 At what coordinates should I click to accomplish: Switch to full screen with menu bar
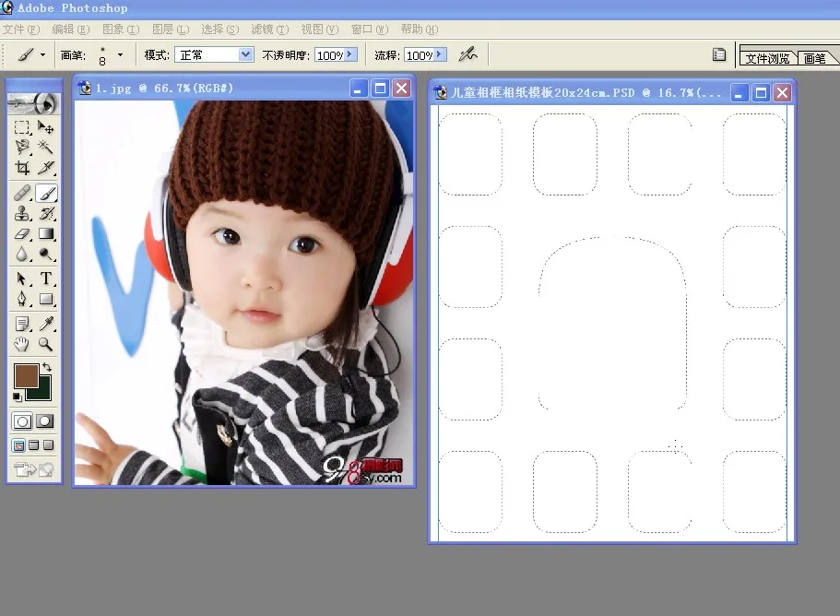(x=34, y=445)
